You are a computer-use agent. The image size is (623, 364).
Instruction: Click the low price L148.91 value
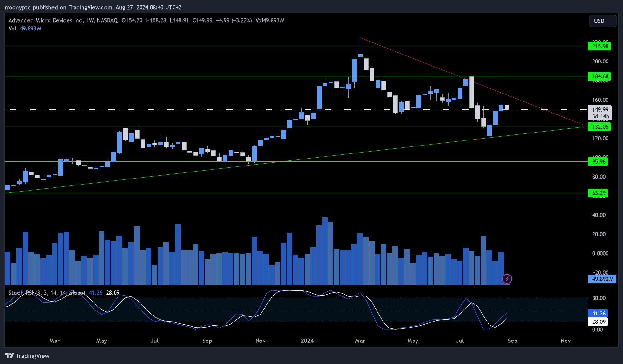tap(179, 20)
